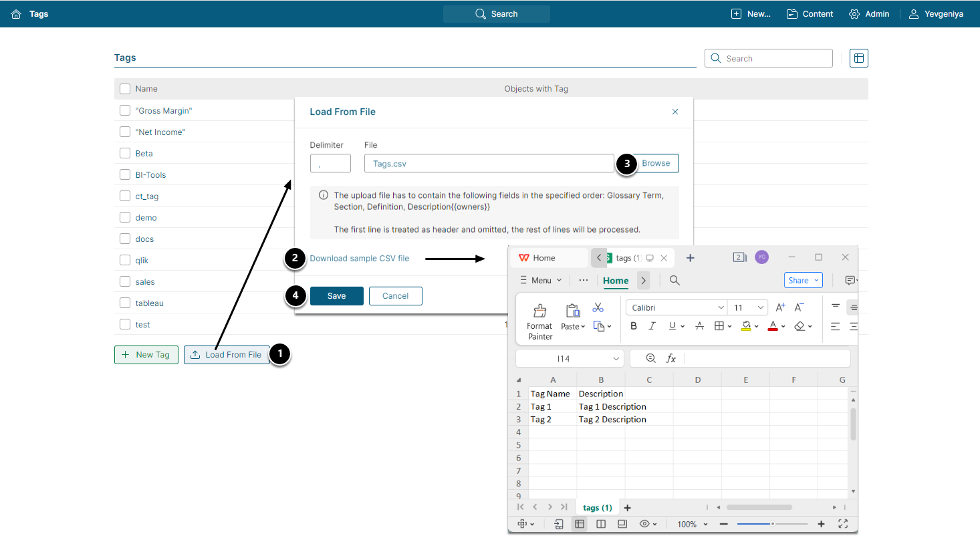Click the Borders icon in spreadsheet ribbon
Image resolution: width=980 pixels, height=546 pixels.
click(719, 326)
